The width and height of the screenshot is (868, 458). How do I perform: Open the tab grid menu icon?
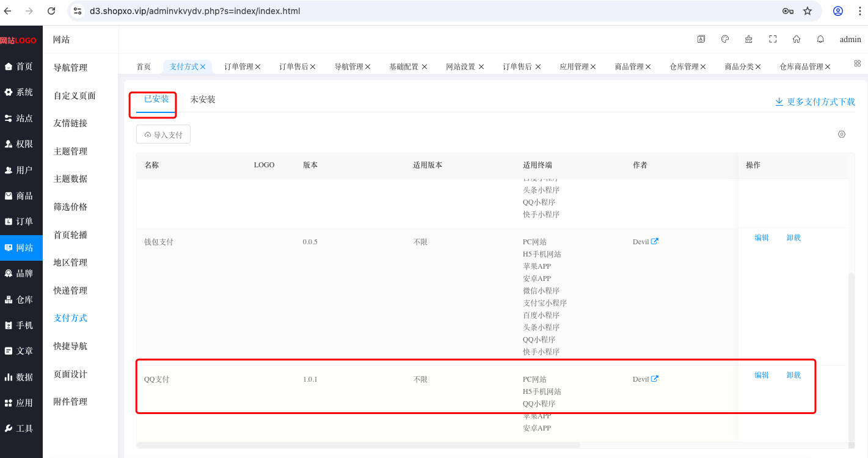tap(857, 64)
